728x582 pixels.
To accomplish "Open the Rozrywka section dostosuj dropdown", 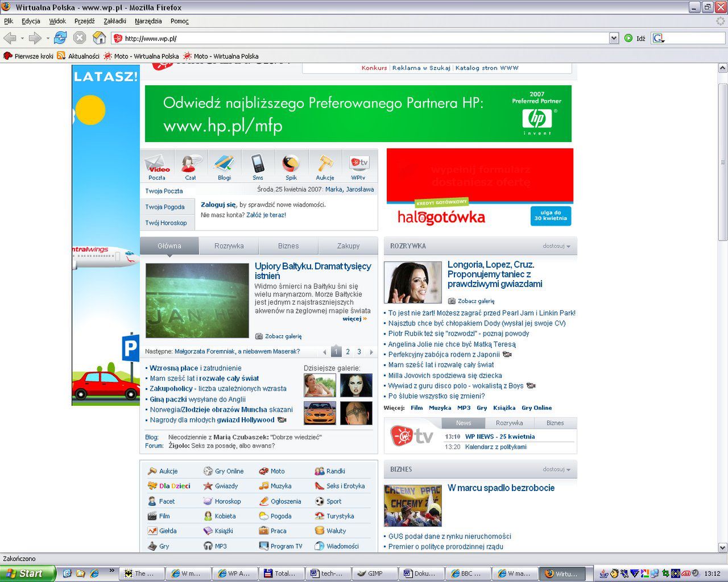I will [x=556, y=246].
